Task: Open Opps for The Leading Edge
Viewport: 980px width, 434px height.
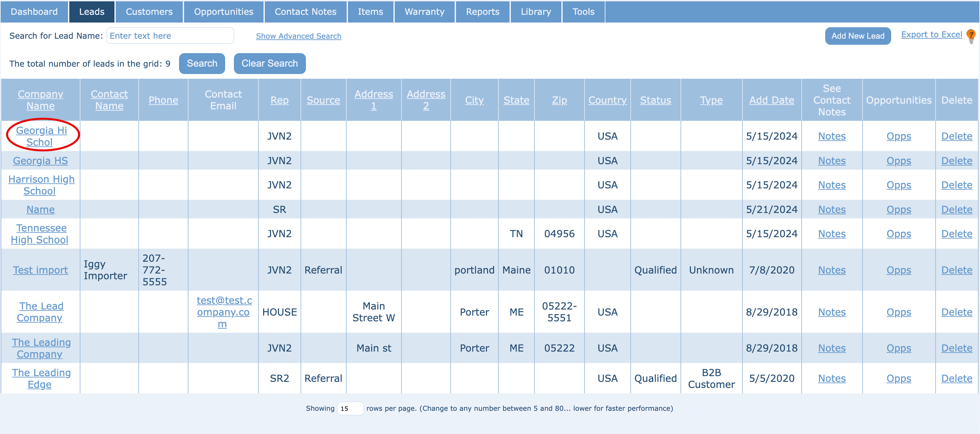Action: click(898, 378)
